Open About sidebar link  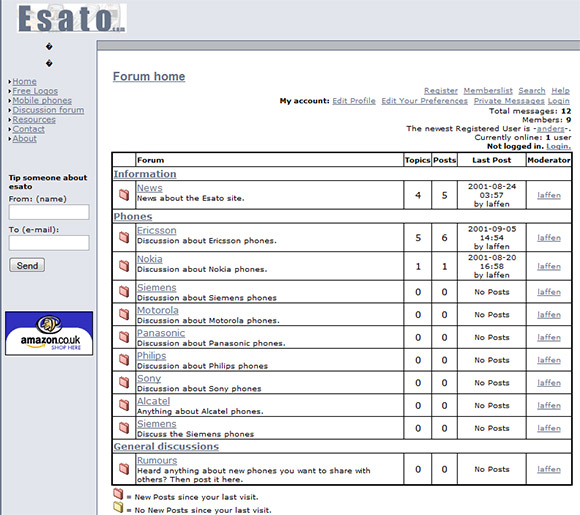tap(24, 139)
